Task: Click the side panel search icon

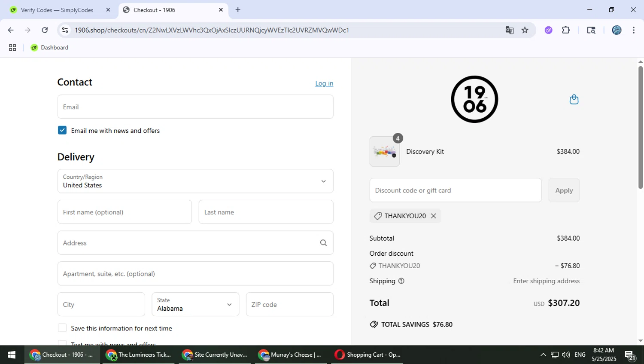Action: tap(591, 30)
